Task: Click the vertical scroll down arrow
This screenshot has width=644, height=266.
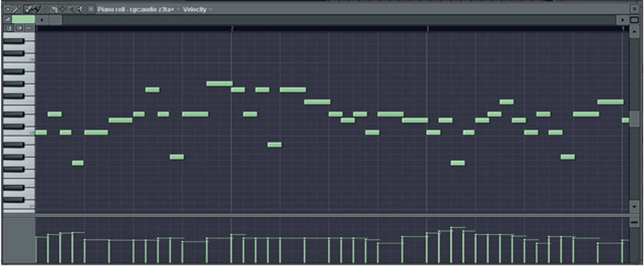Action: pos(635,206)
